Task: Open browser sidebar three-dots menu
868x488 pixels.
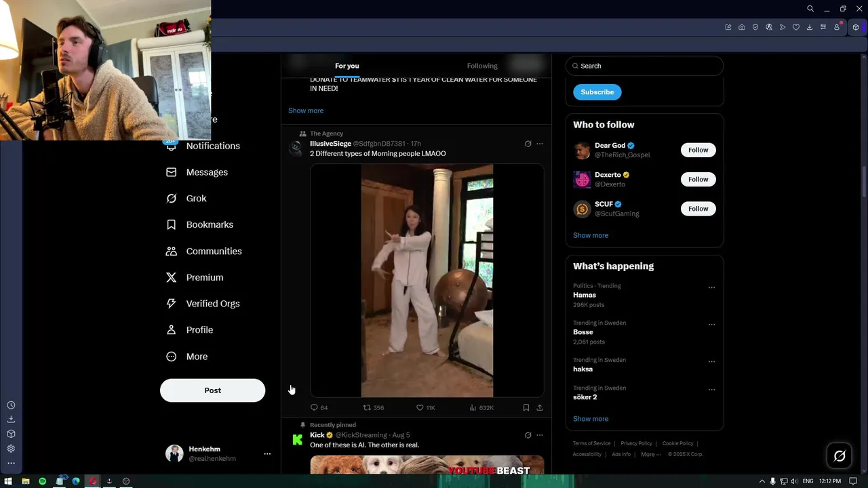Action: pyautogui.click(x=11, y=464)
